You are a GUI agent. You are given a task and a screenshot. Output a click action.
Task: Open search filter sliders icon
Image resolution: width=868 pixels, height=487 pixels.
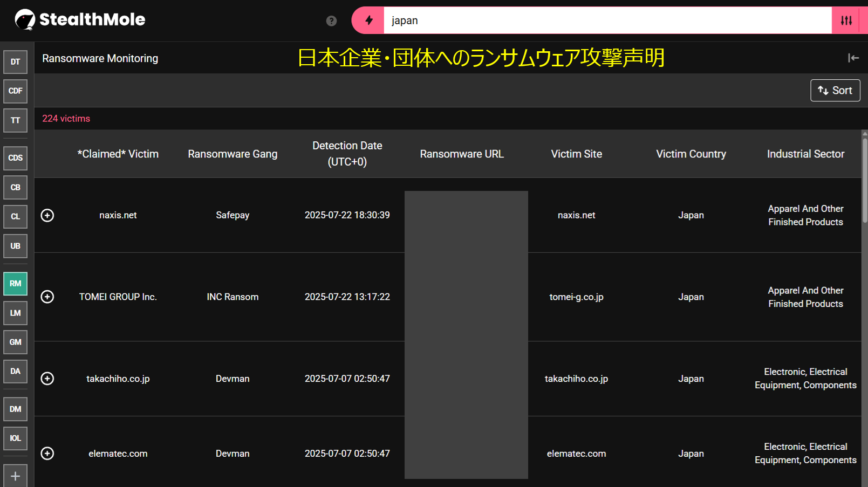coord(846,20)
